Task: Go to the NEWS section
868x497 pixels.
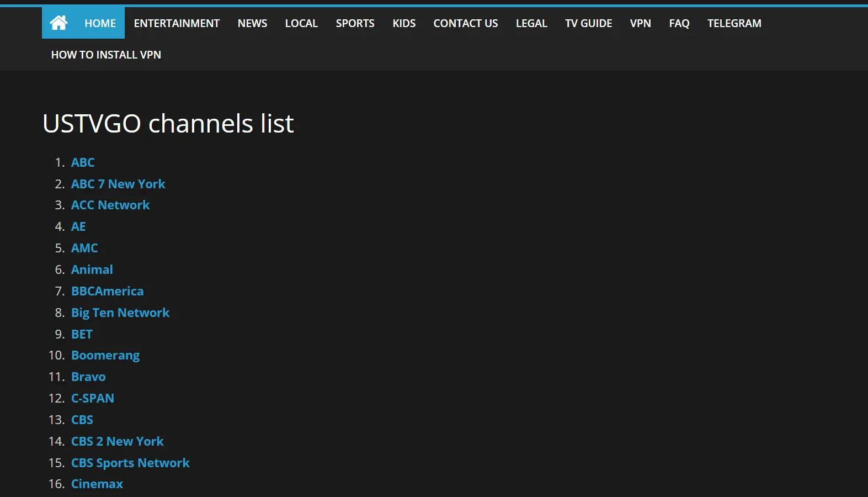Action: (252, 23)
